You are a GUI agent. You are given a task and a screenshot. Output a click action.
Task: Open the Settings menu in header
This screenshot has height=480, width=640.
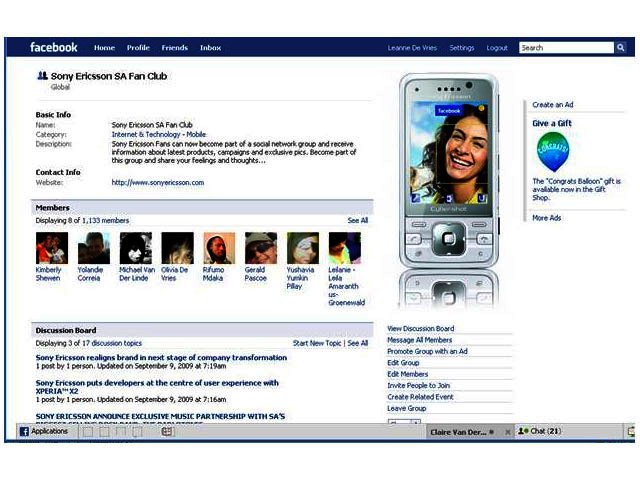[x=462, y=48]
